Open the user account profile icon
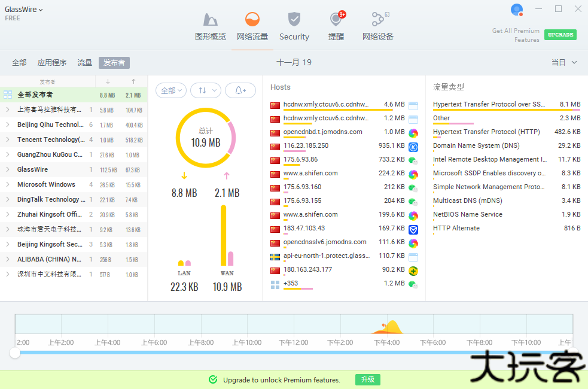The width and height of the screenshot is (588, 389). [x=517, y=10]
